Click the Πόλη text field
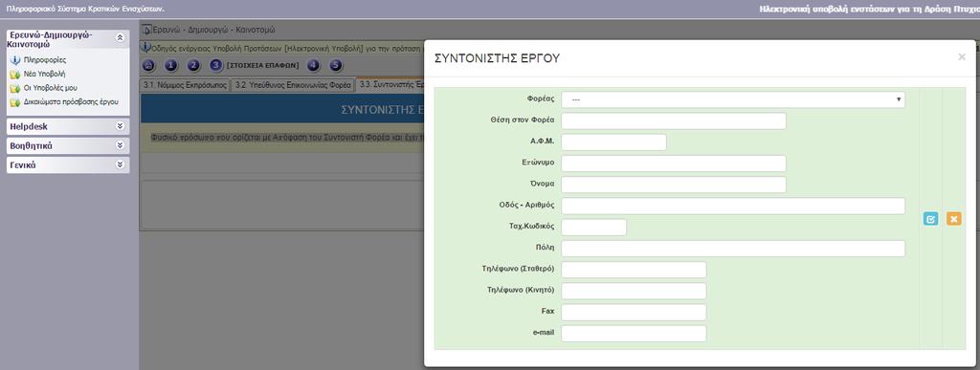This screenshot has width=980, height=370. [733, 249]
